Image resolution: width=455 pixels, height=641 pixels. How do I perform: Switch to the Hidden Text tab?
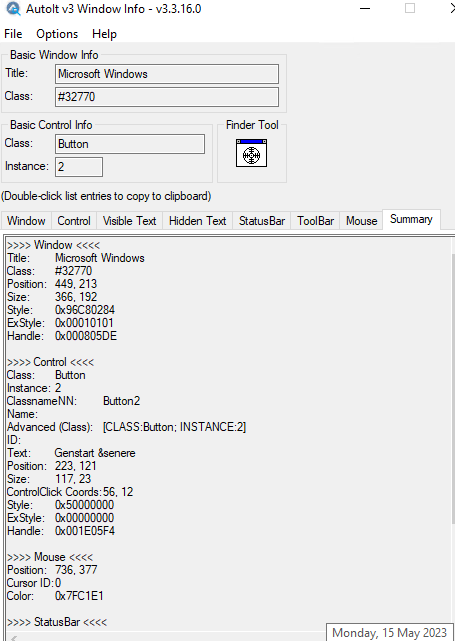pos(197,221)
